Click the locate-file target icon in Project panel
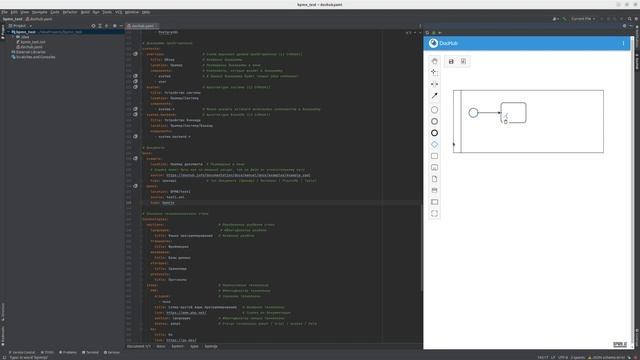Screen dimensions: 640x360 pos(93,26)
